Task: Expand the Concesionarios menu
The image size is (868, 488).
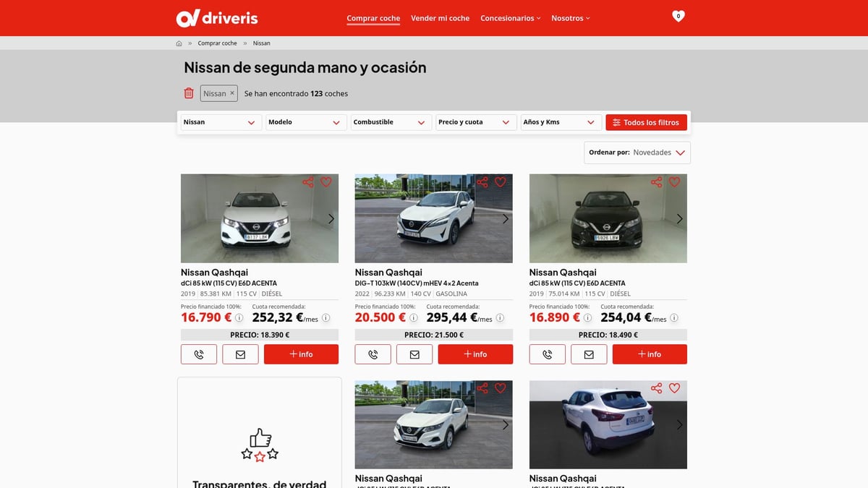Action: pos(510,18)
